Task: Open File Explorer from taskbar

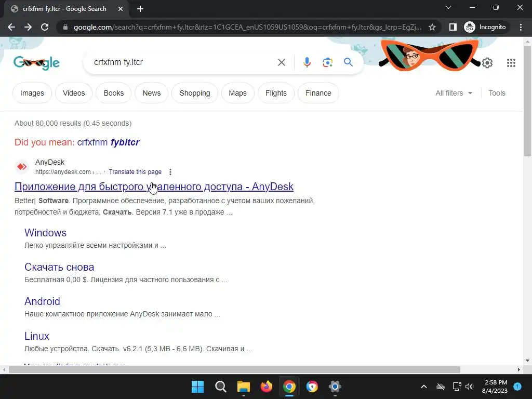Action: 243,387
